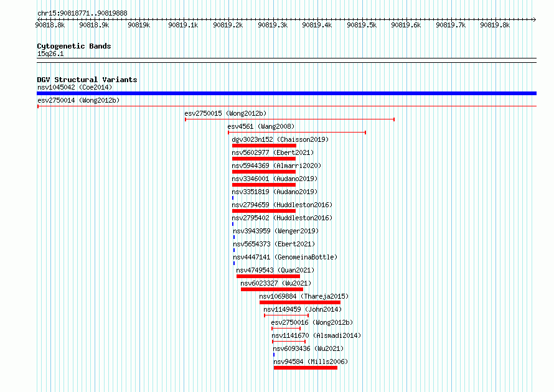Screen dimensions: 554x392
Task: Click the 90819.1k ruler label
Action: [184, 25]
